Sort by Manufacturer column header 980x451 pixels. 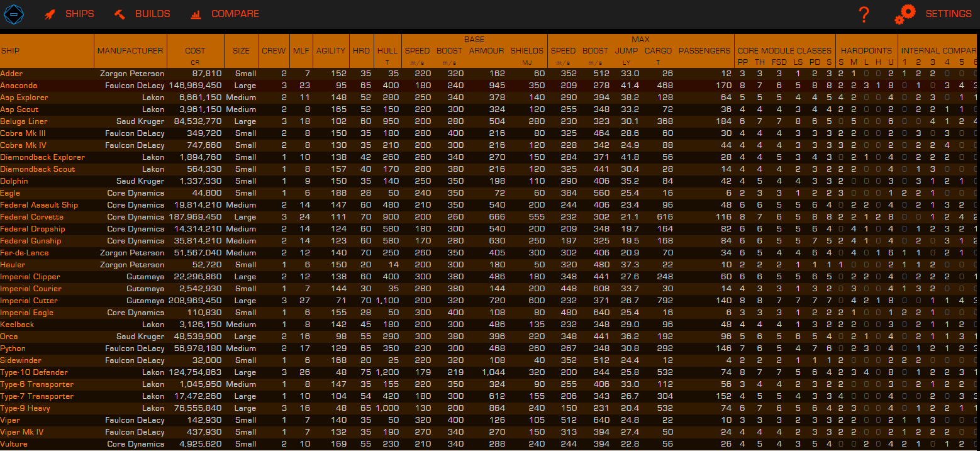pos(130,51)
